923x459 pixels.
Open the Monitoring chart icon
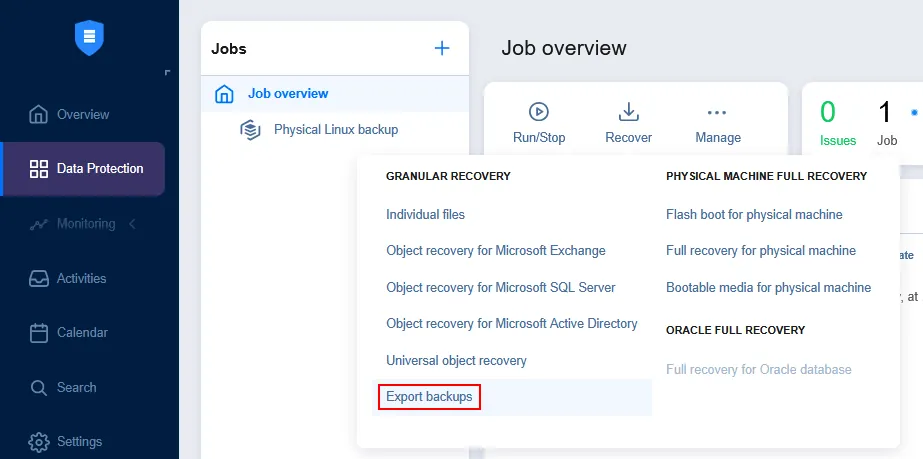[38, 224]
